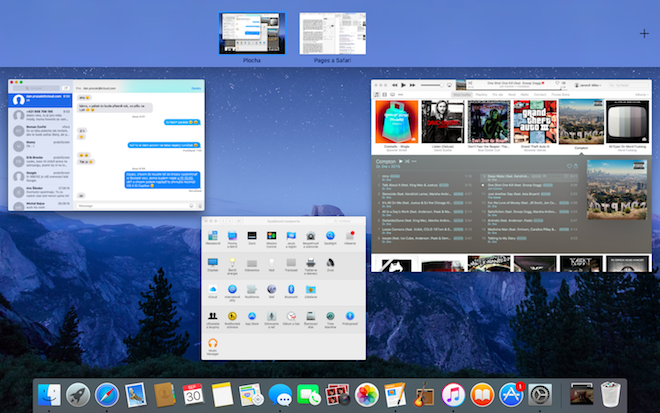Open the iTunes music icon in Dock
The width and height of the screenshot is (660, 413).
point(453,394)
